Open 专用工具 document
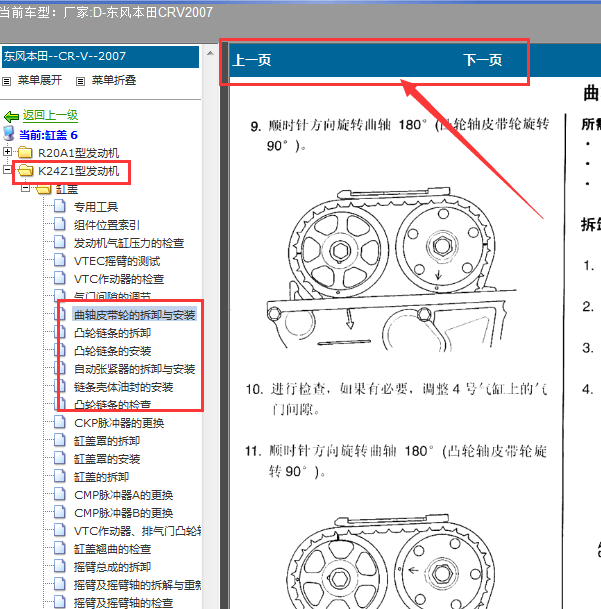Image resolution: width=601 pixels, height=609 pixels. coord(96,207)
